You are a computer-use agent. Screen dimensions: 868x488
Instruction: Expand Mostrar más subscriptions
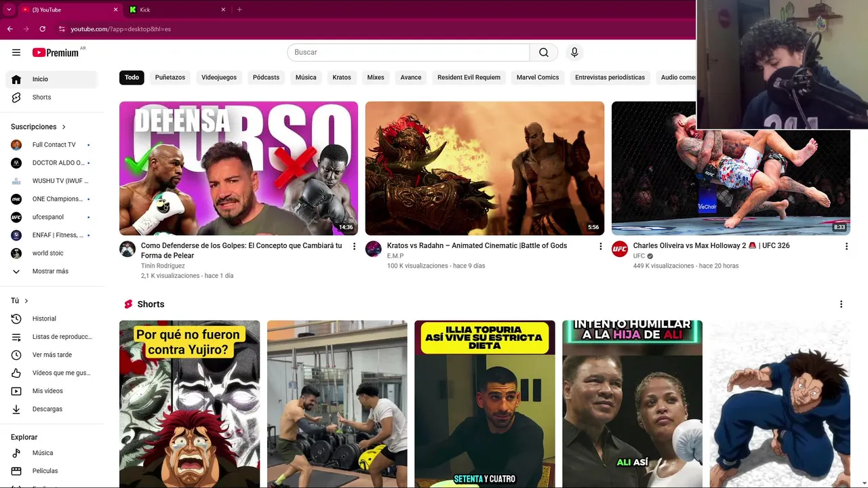click(x=52, y=271)
